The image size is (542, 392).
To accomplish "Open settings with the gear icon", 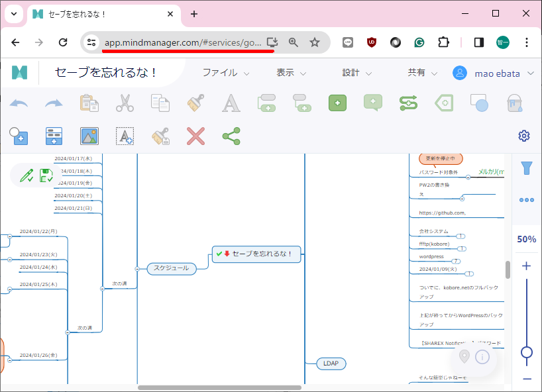I will [524, 136].
